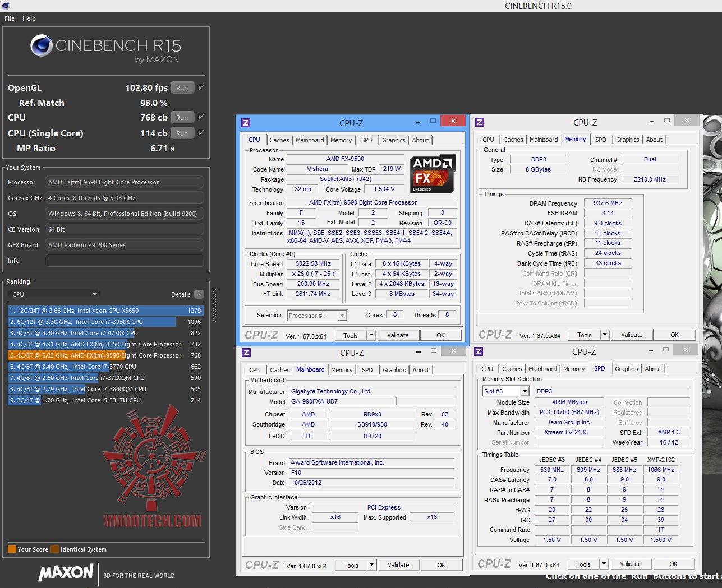The width and height of the screenshot is (722, 588).
Task: Run the CPU Single Core benchmark
Action: click(182, 133)
